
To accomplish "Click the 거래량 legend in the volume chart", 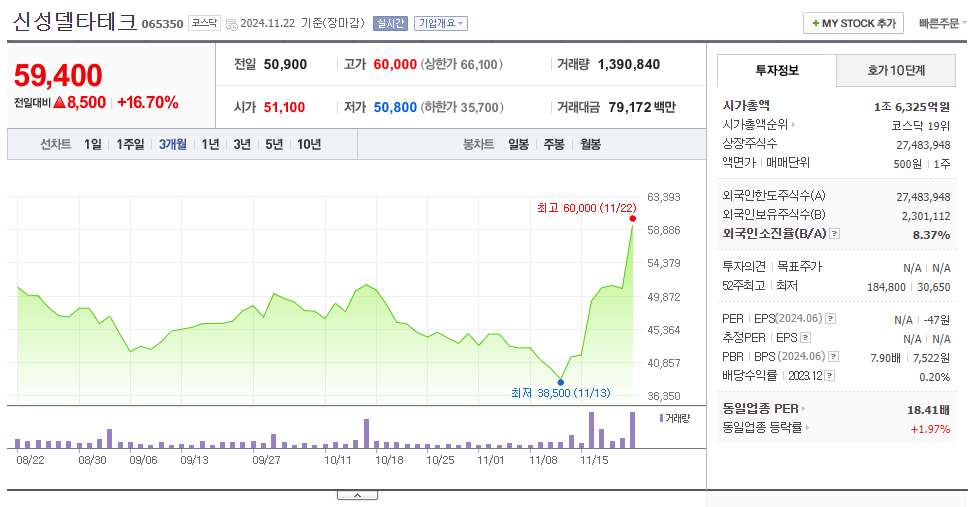I will click(675, 418).
